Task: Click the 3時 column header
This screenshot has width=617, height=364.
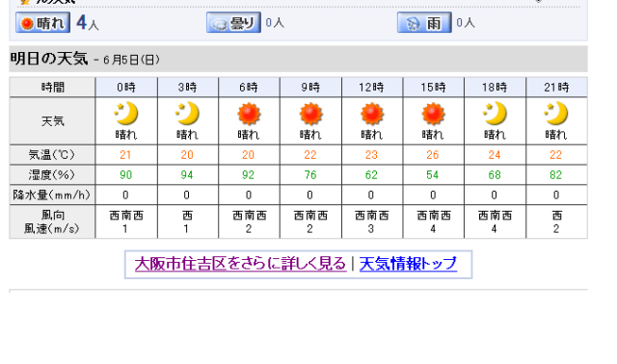Action: pyautogui.click(x=188, y=88)
